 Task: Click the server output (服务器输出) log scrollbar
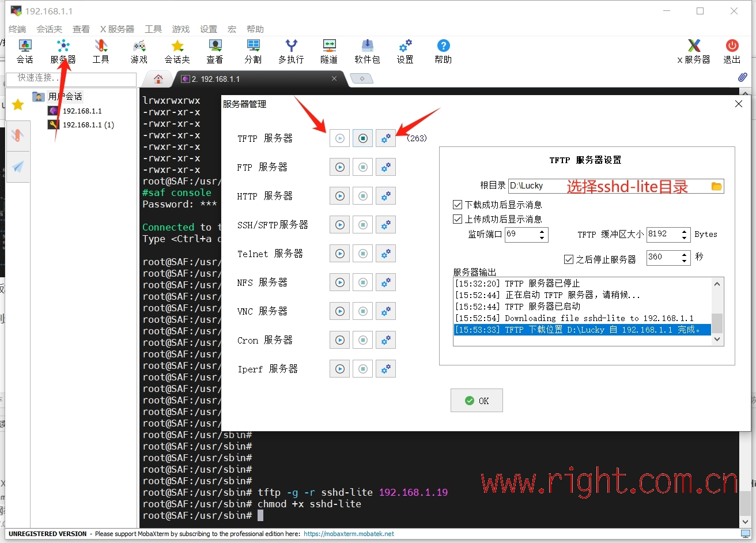(x=717, y=311)
